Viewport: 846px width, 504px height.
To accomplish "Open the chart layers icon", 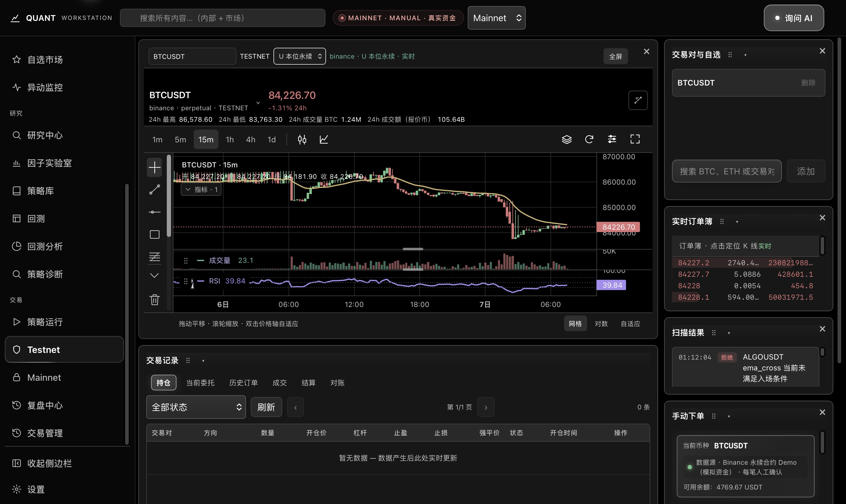I will pyautogui.click(x=567, y=139).
